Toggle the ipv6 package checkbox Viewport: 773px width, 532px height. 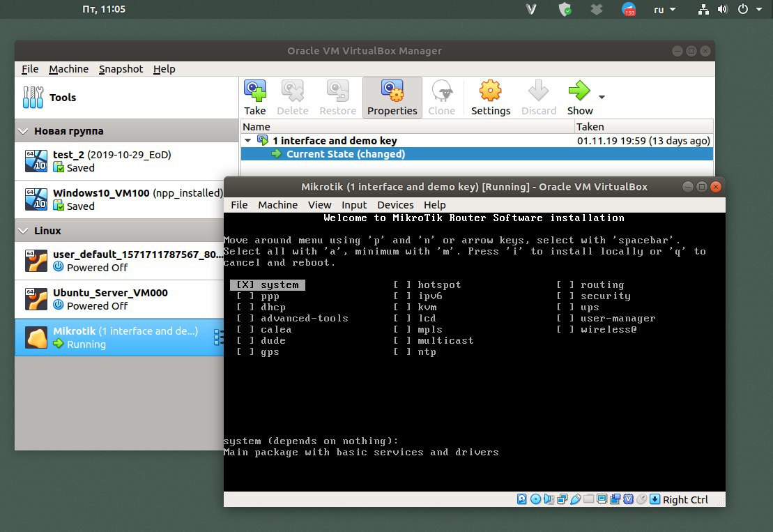pos(402,296)
